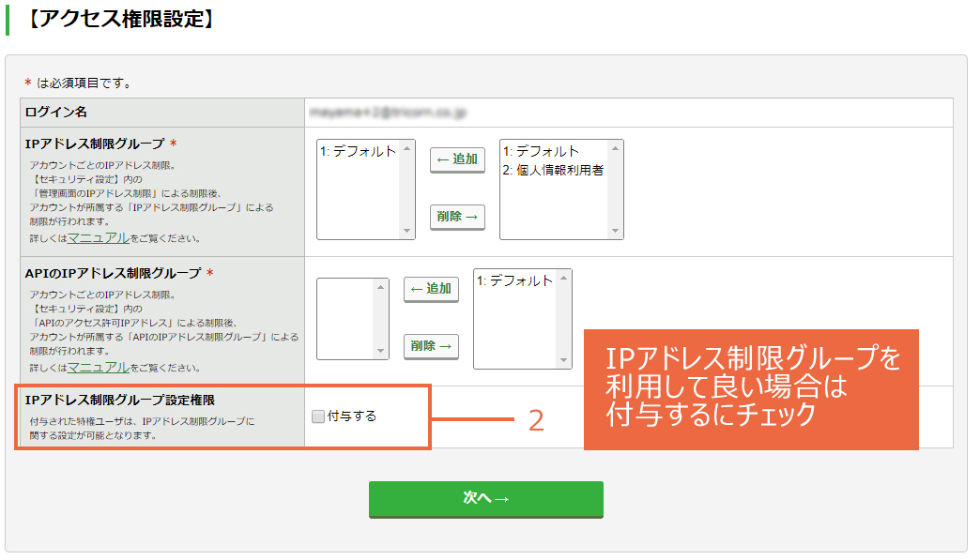Click 削除 button for APIのIPアドレス制限グループ
980x560 pixels.
pos(431,346)
